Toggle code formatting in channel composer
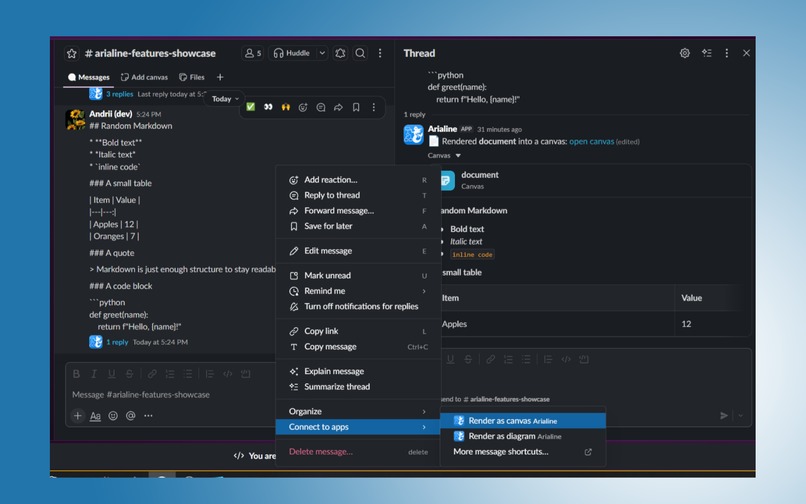806x504 pixels. click(x=227, y=374)
